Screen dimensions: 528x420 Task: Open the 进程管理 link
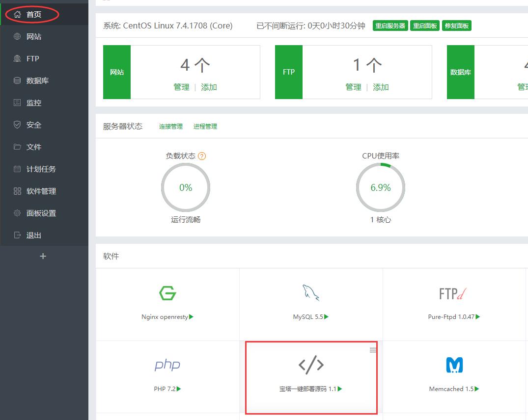pos(205,127)
